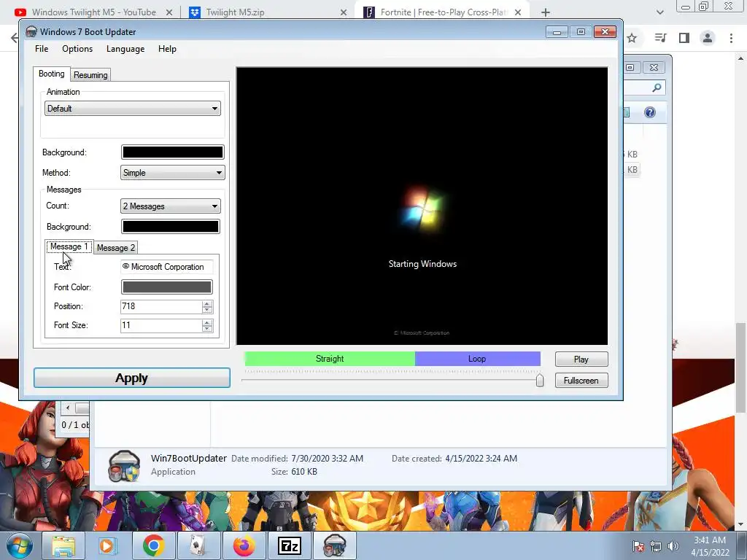Go back with the browser arrow

[15, 38]
